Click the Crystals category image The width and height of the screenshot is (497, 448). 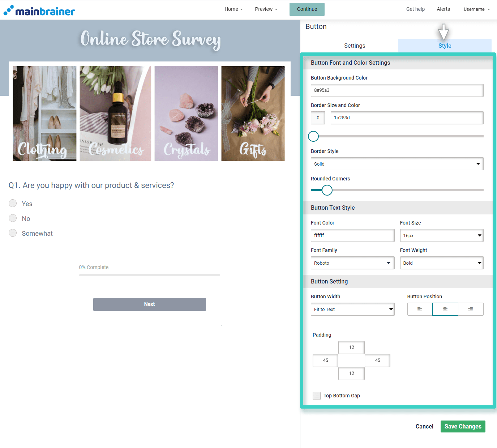(186, 114)
